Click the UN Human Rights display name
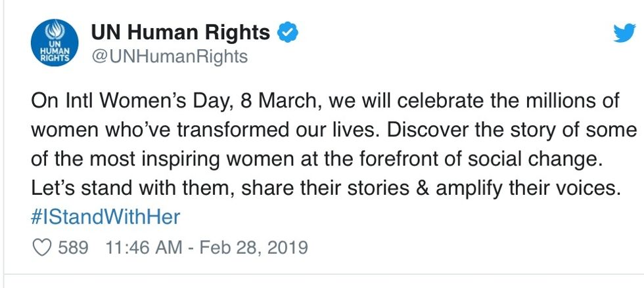Viewport: 644px width, 288px height. pyautogui.click(x=180, y=32)
